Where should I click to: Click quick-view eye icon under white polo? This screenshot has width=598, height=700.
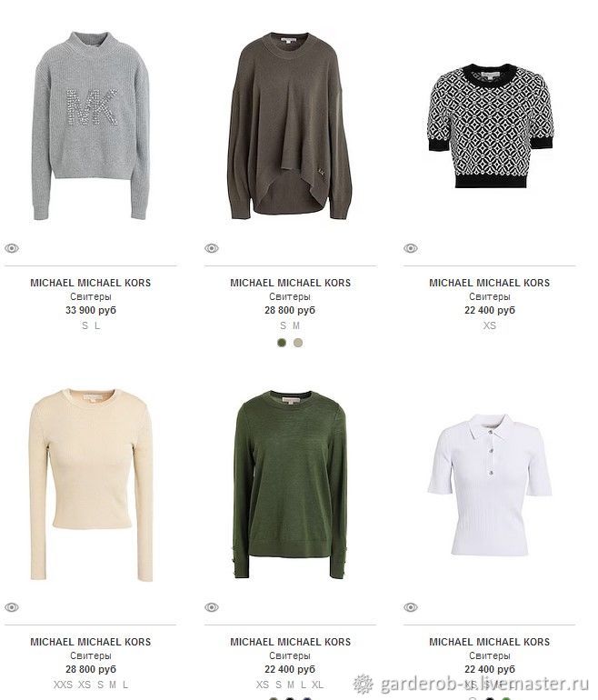point(411,607)
